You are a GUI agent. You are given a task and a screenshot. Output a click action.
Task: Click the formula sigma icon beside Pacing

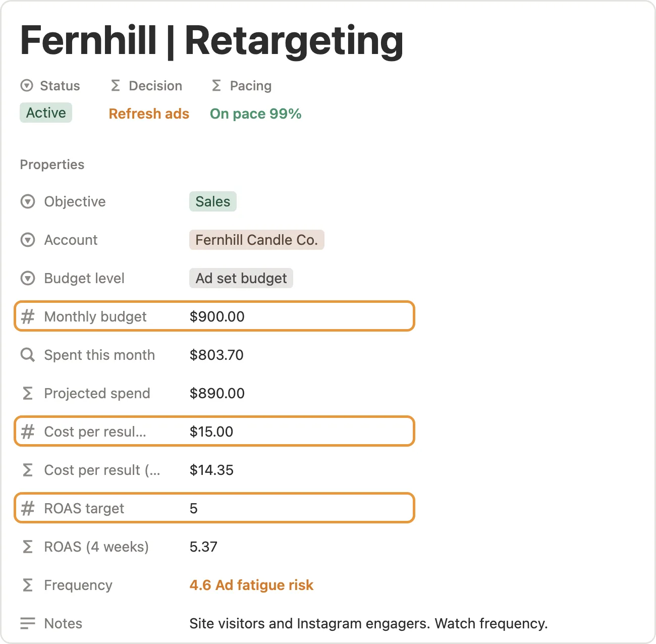click(216, 86)
